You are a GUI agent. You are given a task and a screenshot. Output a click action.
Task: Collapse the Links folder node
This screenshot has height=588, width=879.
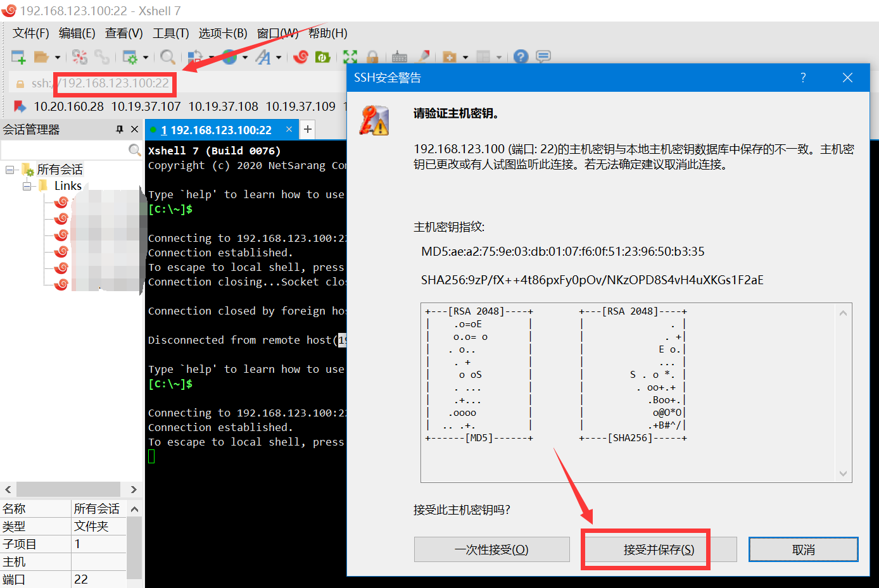click(x=27, y=186)
